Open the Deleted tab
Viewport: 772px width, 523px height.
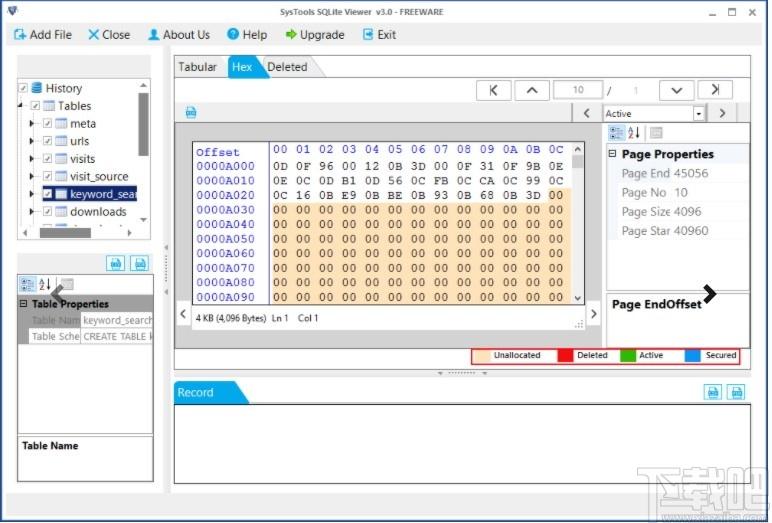coord(288,67)
